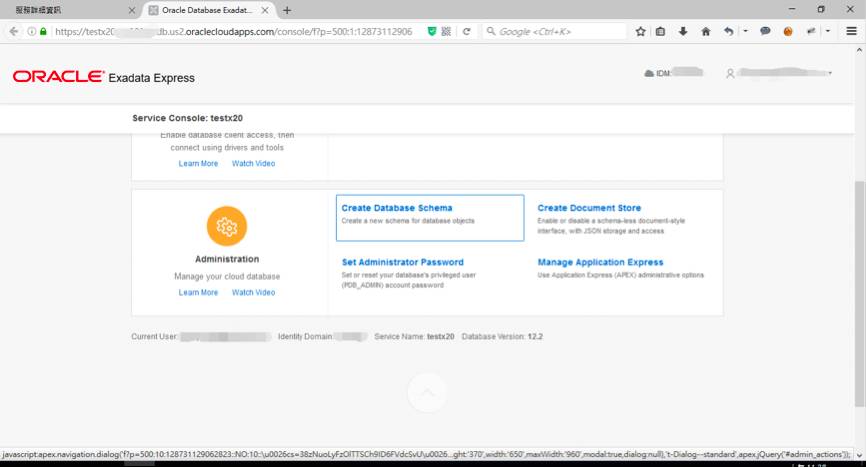Viewport: 866px width, 467px height.
Task: Click the site information icon in address bar
Action: click(32, 31)
